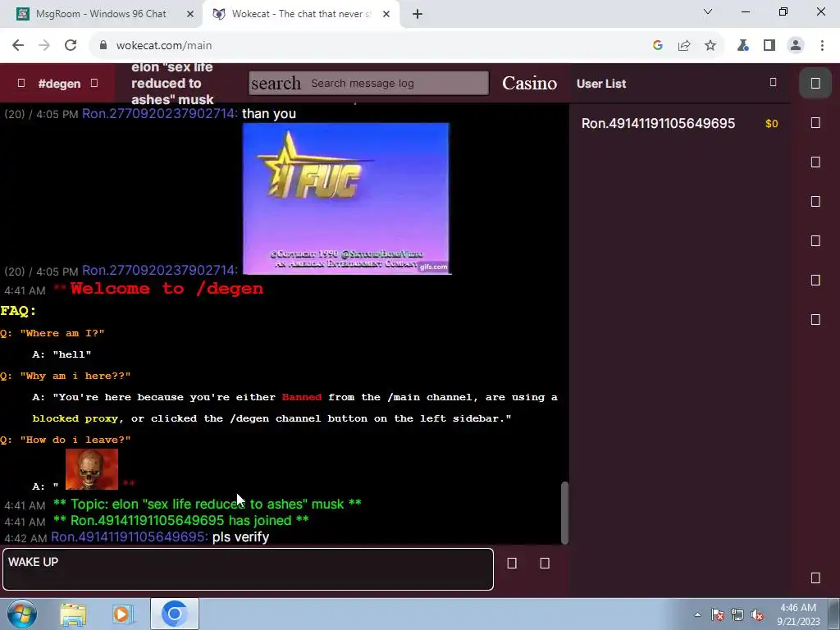Open the taskbar clock showing 4:46 AM

798,614
